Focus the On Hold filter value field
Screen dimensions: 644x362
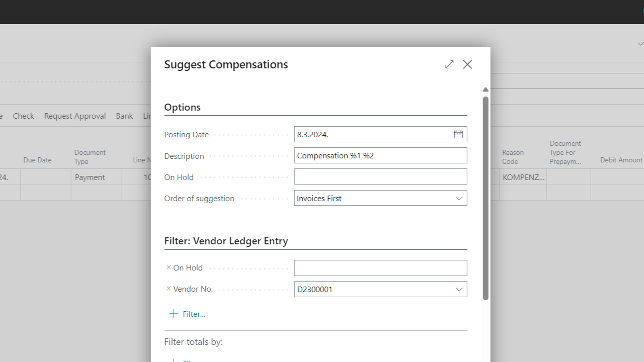pos(380,268)
